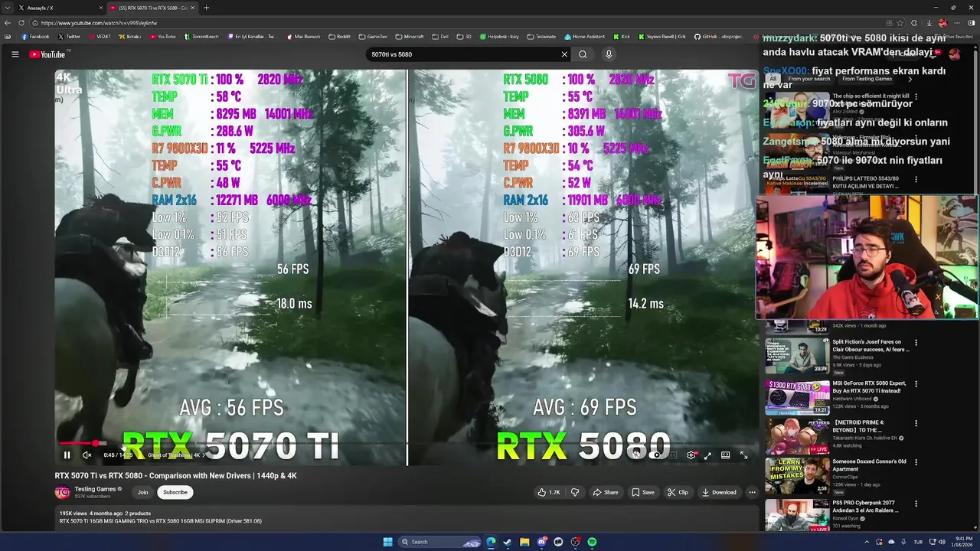980x551 pixels.
Task: Share the video
Action: (605, 492)
